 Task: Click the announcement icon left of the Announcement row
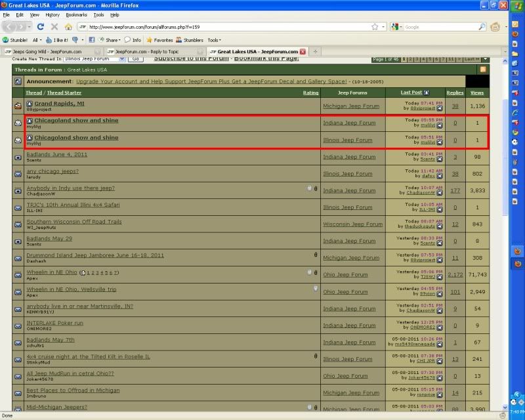tap(18, 81)
